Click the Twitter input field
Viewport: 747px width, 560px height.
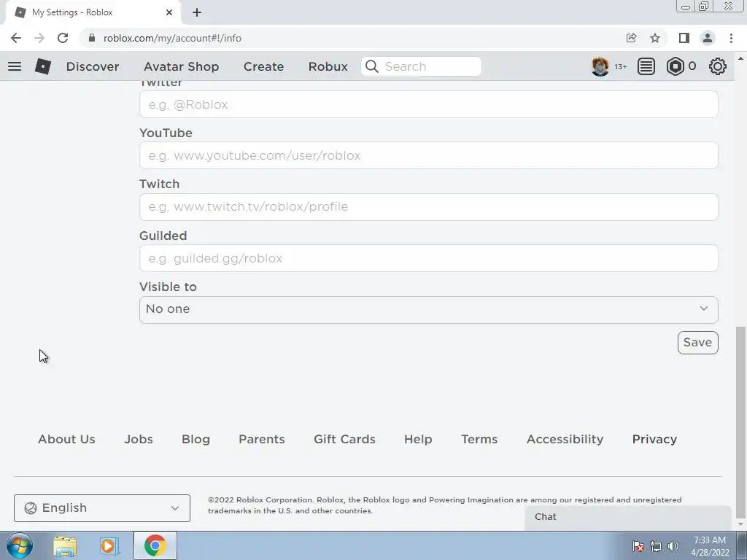[x=429, y=104]
